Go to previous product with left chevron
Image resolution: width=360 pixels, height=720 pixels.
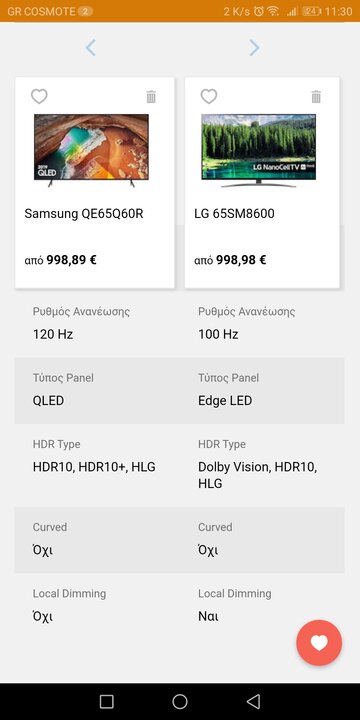91,48
